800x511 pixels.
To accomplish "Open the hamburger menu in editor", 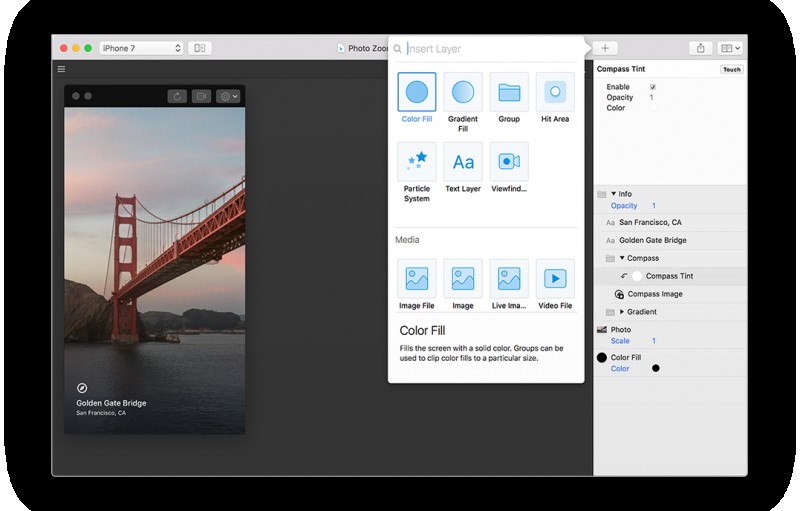I will [x=61, y=69].
